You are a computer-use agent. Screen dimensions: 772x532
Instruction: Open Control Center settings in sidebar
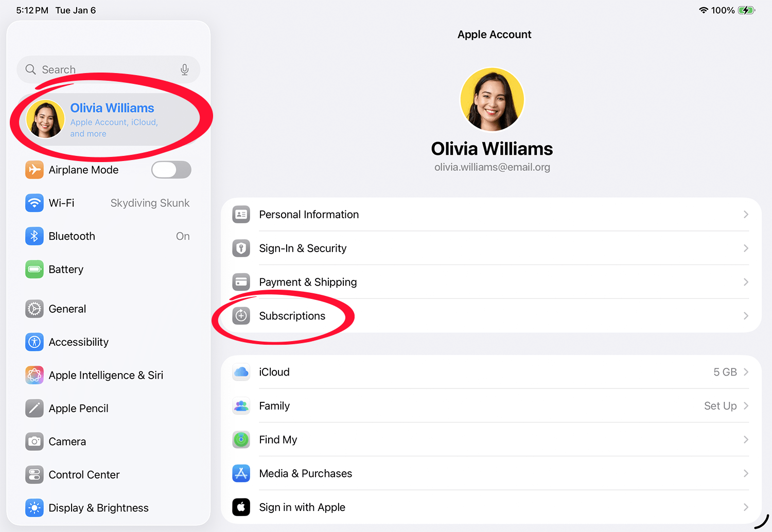point(108,474)
